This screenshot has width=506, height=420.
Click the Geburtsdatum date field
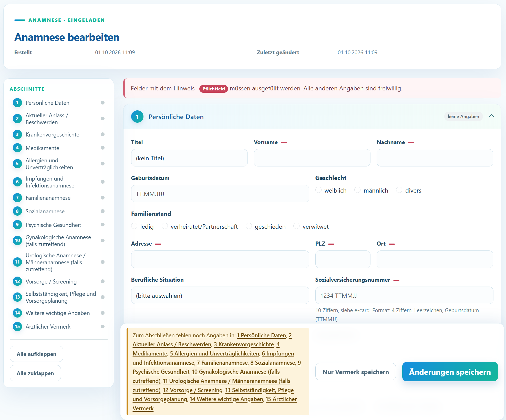(x=220, y=194)
